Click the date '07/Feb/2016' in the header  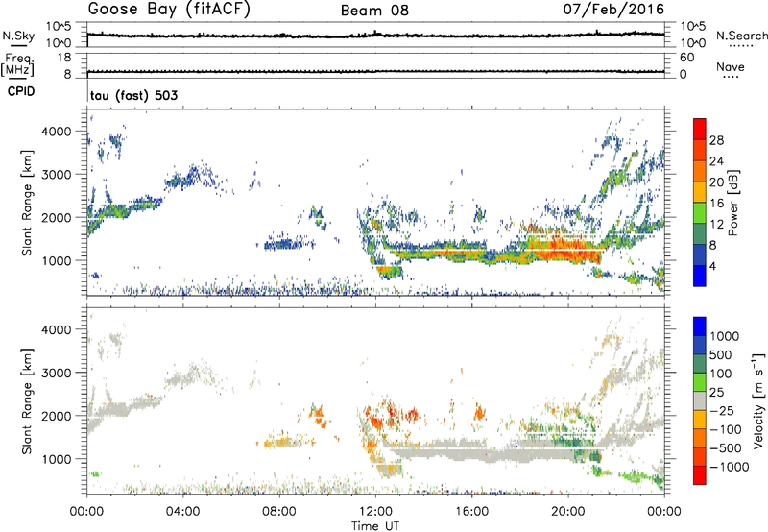[x=613, y=9]
